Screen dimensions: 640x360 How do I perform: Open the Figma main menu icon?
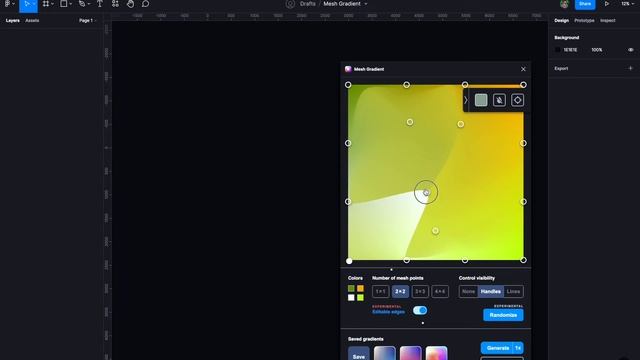(x=7, y=4)
